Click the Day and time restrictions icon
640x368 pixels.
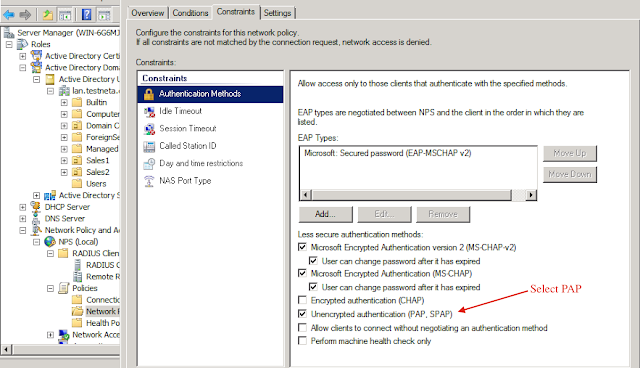pyautogui.click(x=149, y=164)
